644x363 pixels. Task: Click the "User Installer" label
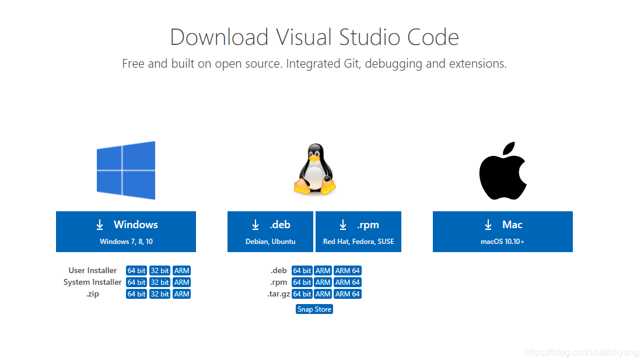tap(92, 271)
